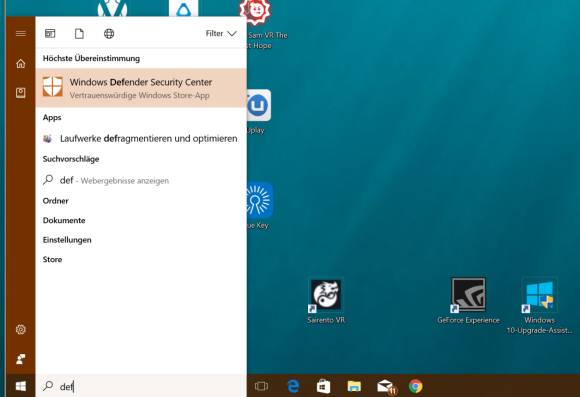The image size is (580, 397).
Task: Select Windows 10-Upgrade-Assistent desktop shortcut
Action: pos(539,306)
